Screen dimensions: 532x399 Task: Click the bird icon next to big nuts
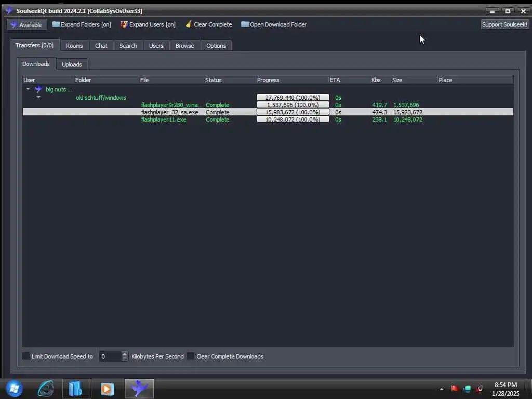tap(38, 89)
